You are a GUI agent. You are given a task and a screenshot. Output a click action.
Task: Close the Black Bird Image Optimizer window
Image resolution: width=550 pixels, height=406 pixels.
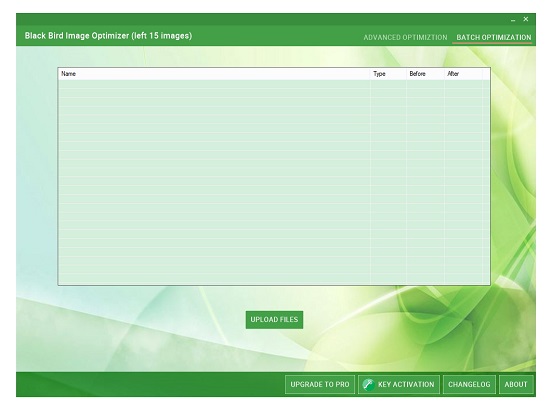coord(525,19)
